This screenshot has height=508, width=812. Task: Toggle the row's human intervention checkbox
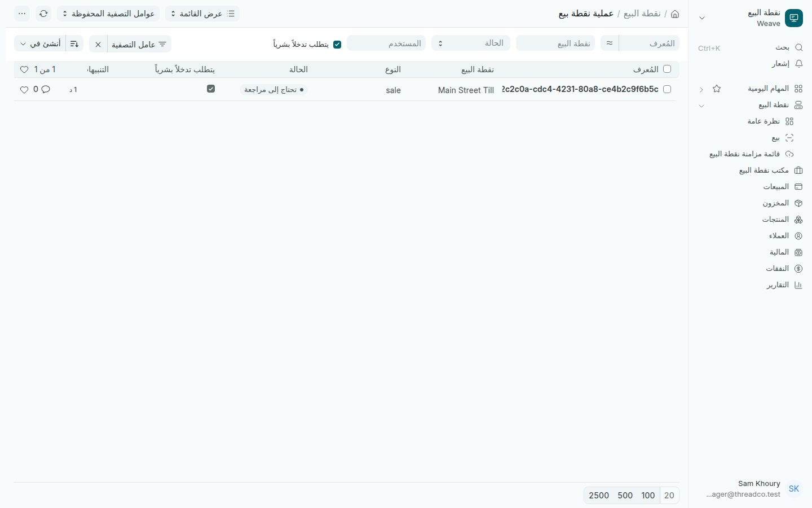coord(211,89)
